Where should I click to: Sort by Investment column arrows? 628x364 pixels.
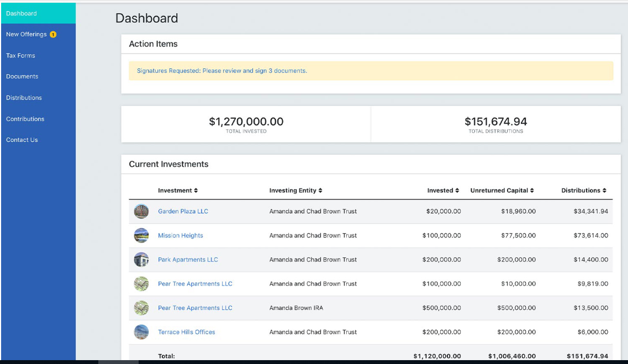tap(196, 191)
